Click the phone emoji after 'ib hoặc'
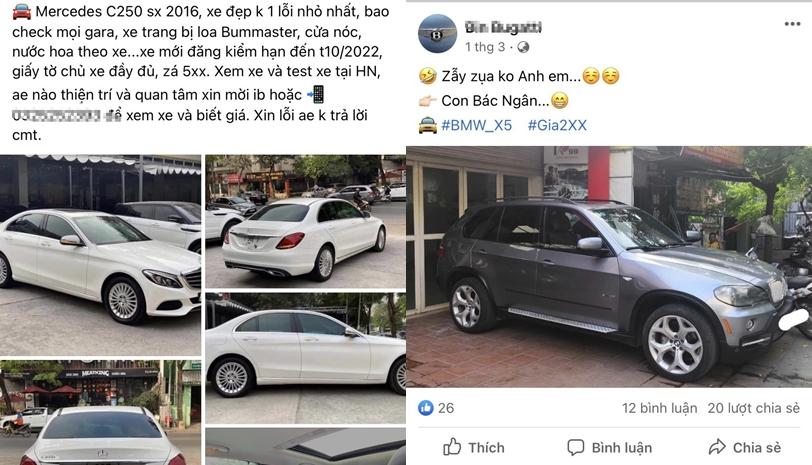Viewport: 812px width, 465px height. [315, 94]
